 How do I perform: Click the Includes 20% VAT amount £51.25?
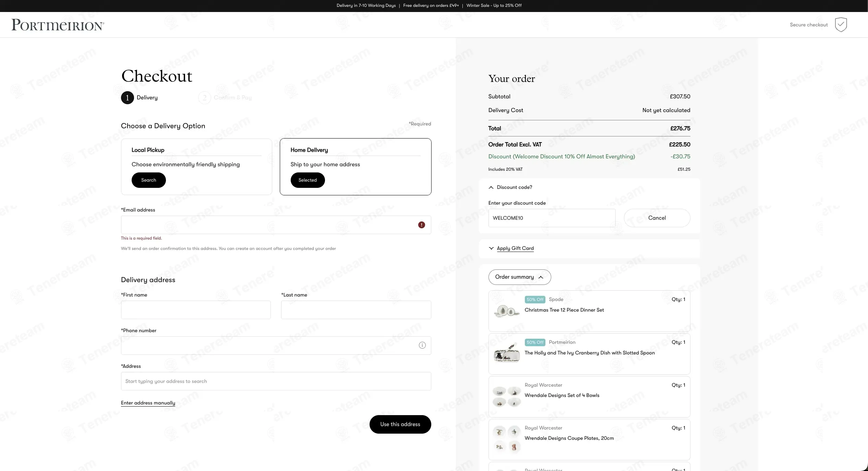pos(684,169)
